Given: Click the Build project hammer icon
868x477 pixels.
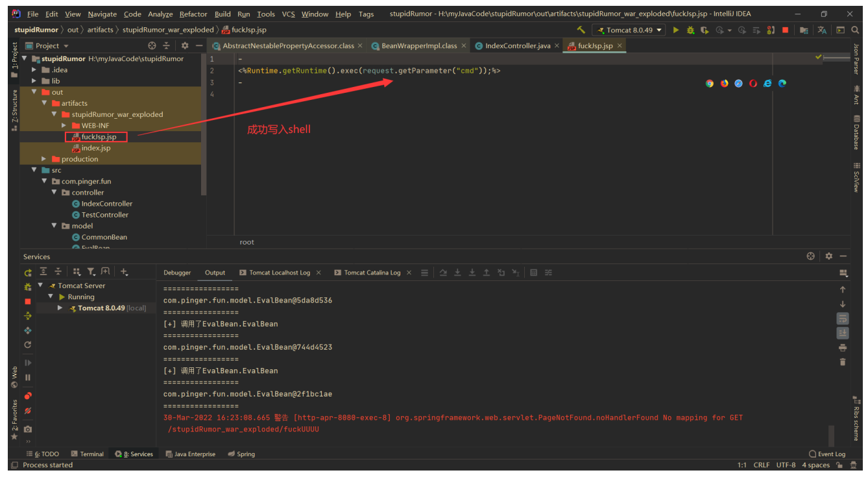Looking at the screenshot, I should (581, 30).
